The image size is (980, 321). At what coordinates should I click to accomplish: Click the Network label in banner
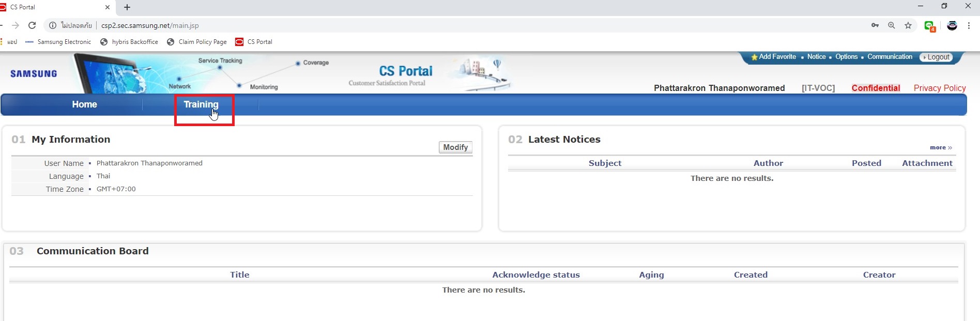[179, 86]
